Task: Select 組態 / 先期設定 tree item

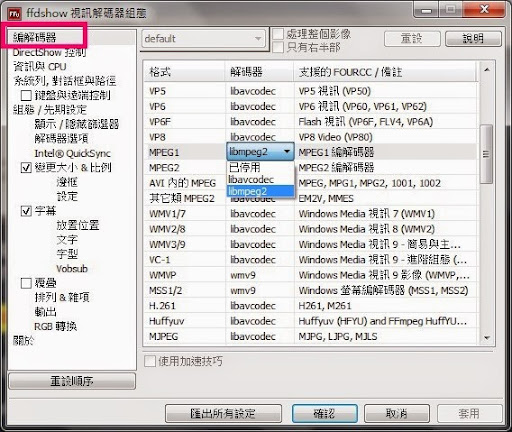Action: point(50,110)
